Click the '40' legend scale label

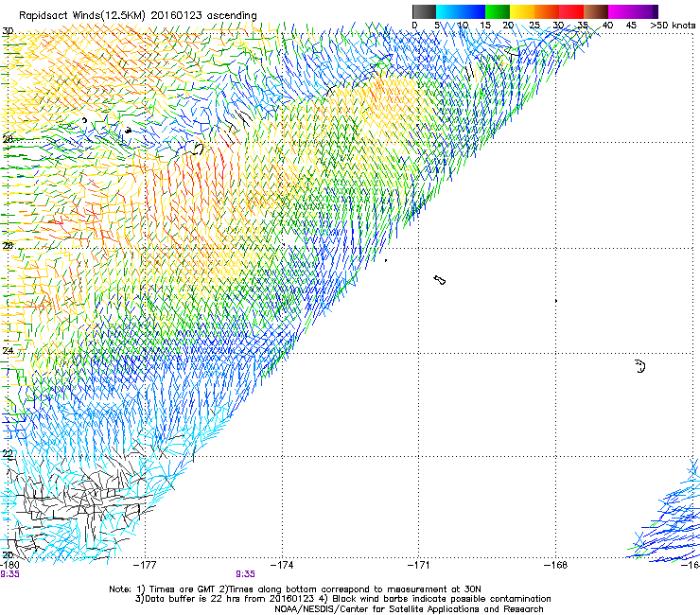coord(607,26)
